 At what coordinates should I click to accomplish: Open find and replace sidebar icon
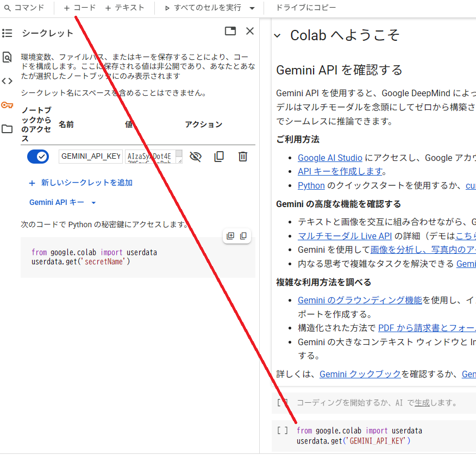pos(7,57)
